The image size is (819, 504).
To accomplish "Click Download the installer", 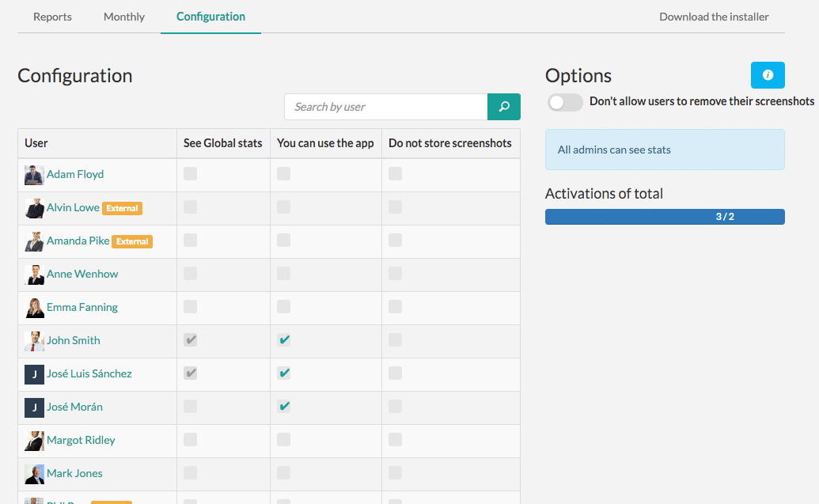I will click(x=713, y=16).
